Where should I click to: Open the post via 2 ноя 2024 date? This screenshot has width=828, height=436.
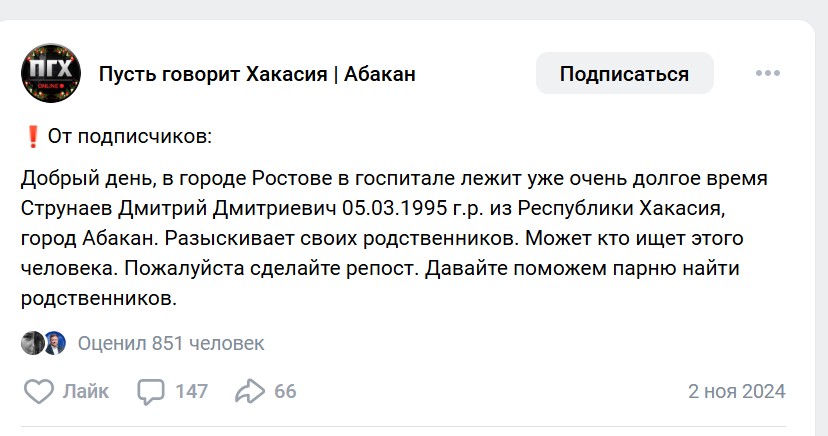pyautogui.click(x=736, y=391)
